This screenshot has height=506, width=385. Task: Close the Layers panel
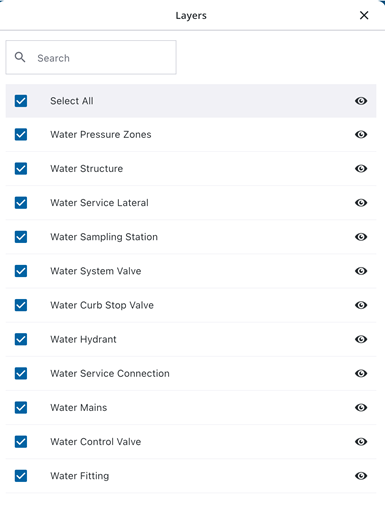(x=364, y=15)
